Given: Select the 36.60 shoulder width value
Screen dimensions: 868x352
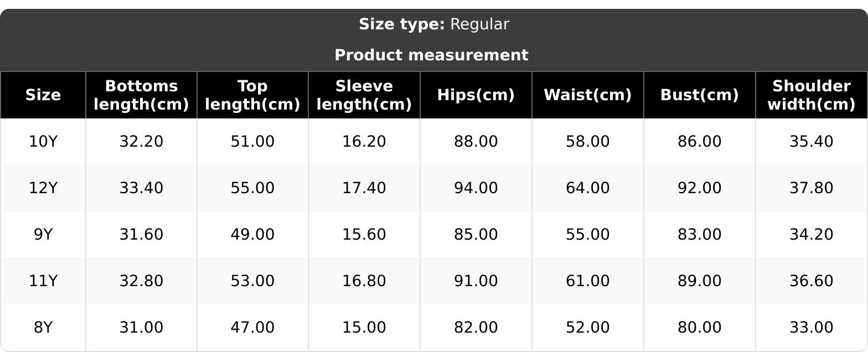Looking at the screenshot, I should (x=811, y=281).
